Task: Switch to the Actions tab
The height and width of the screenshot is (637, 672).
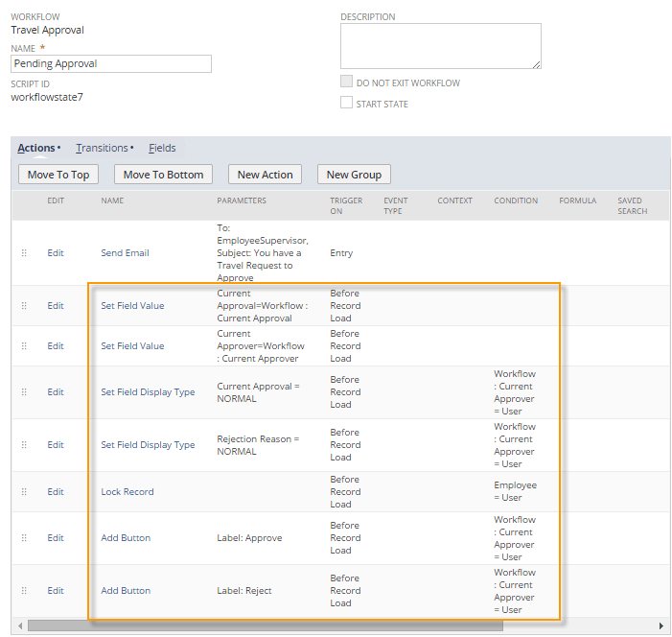Action: (x=36, y=148)
